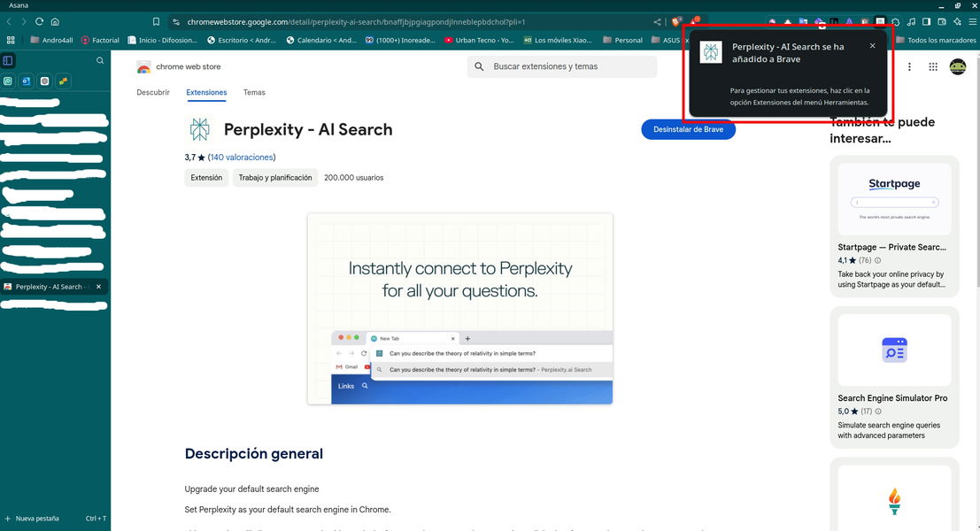This screenshot has width=980, height=531.
Task: Open Brave Wallet from the toolbar
Action: coord(942,22)
